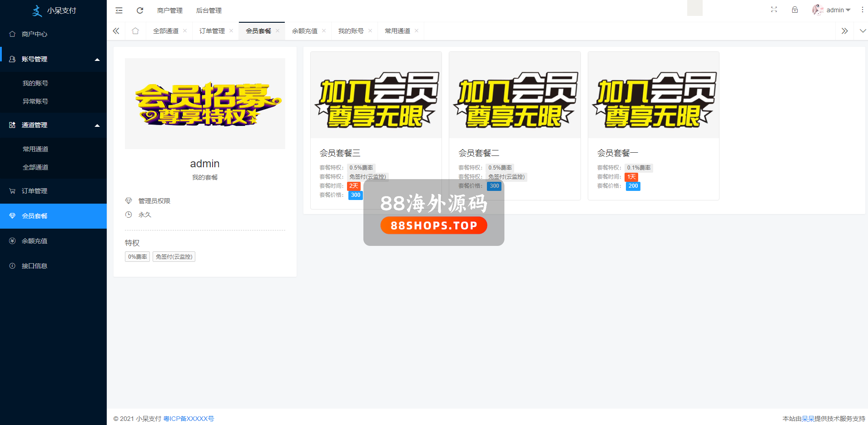Viewport: 868px width, 425px height.
Task: Open 后台管理 in the top menu
Action: pos(208,10)
